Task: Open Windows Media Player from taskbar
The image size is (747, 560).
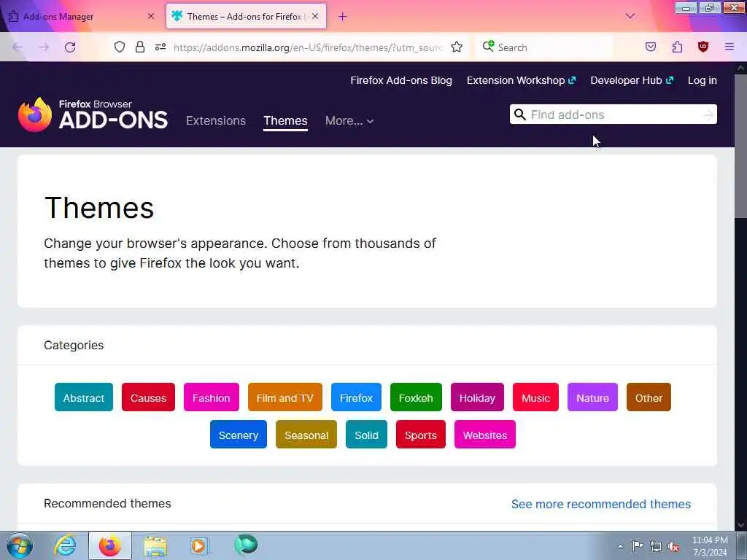Action: coord(199,545)
